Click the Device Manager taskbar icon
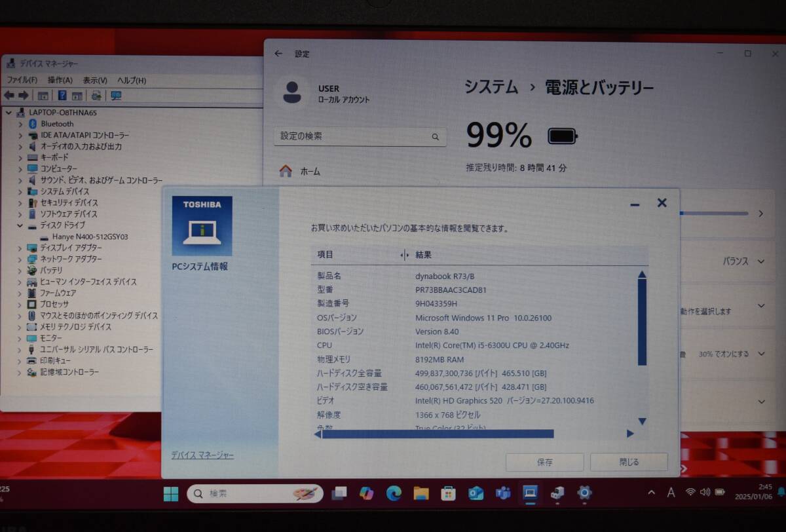This screenshot has height=532, width=786. click(x=557, y=493)
